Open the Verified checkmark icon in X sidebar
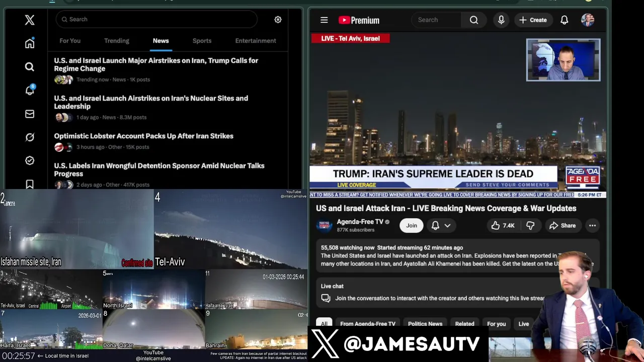Screen dimensions: 644x362 [x=30, y=160]
